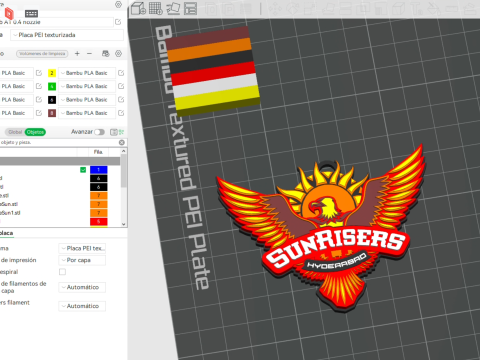Open Automático dropdown for filamentos de capa
Image resolution: width=480 pixels, height=360 pixels.
(x=82, y=287)
